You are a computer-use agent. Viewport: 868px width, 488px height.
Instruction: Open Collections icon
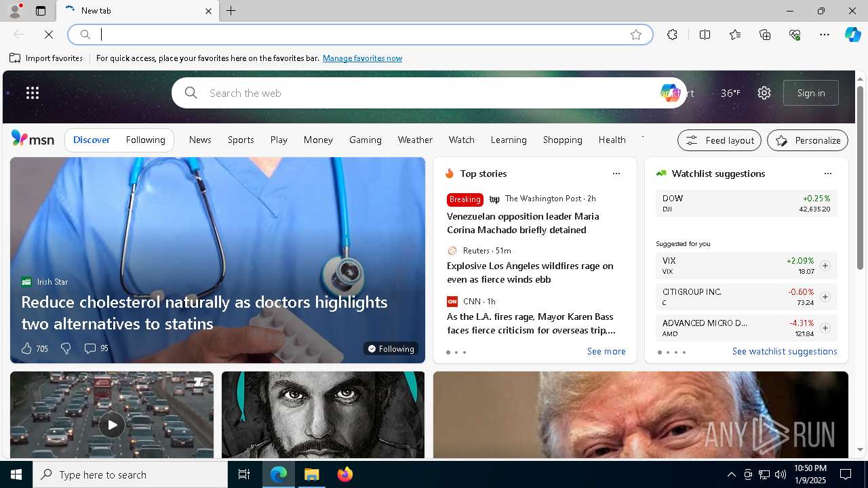click(x=765, y=35)
